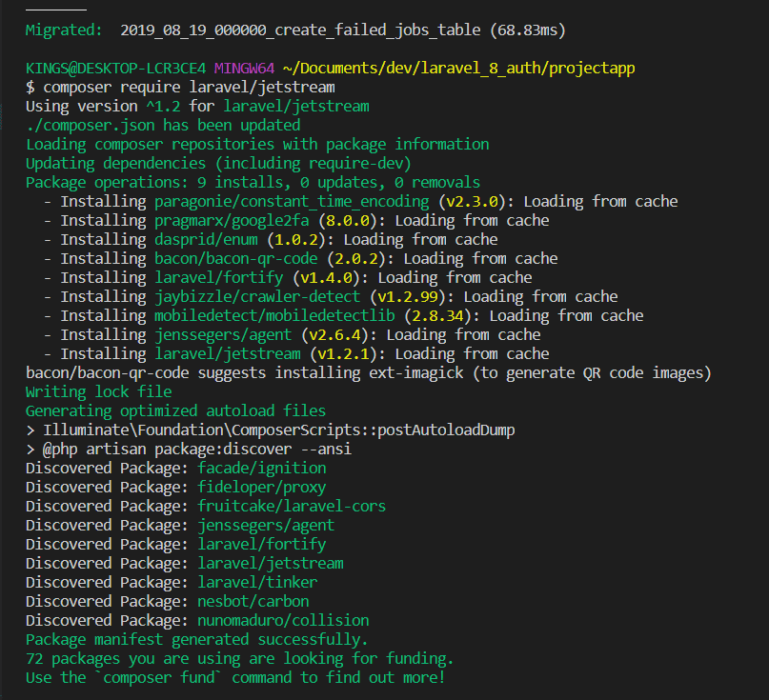Click 'Generating optimized autoload files' line
769x700 pixels.
click(x=175, y=410)
